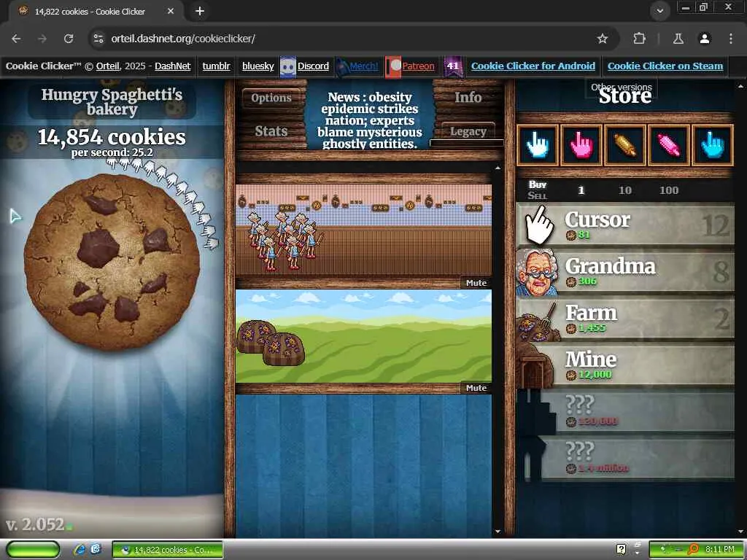Open Orteil's link in the top bar

pos(108,66)
